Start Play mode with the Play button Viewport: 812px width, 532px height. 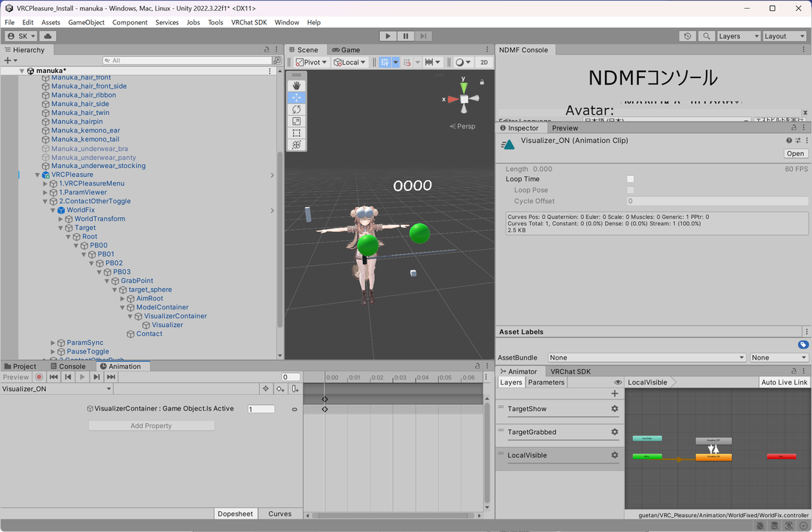tap(388, 36)
